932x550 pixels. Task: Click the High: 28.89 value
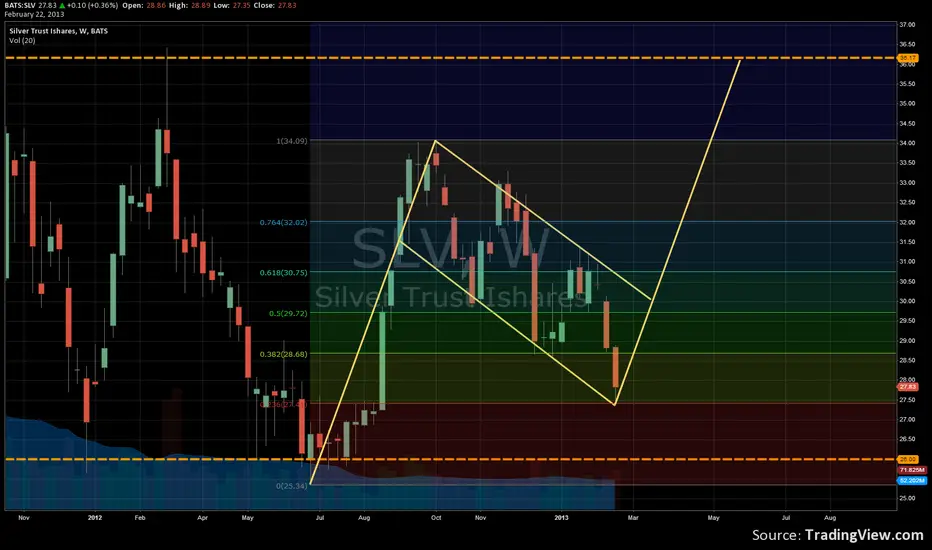[188, 5]
